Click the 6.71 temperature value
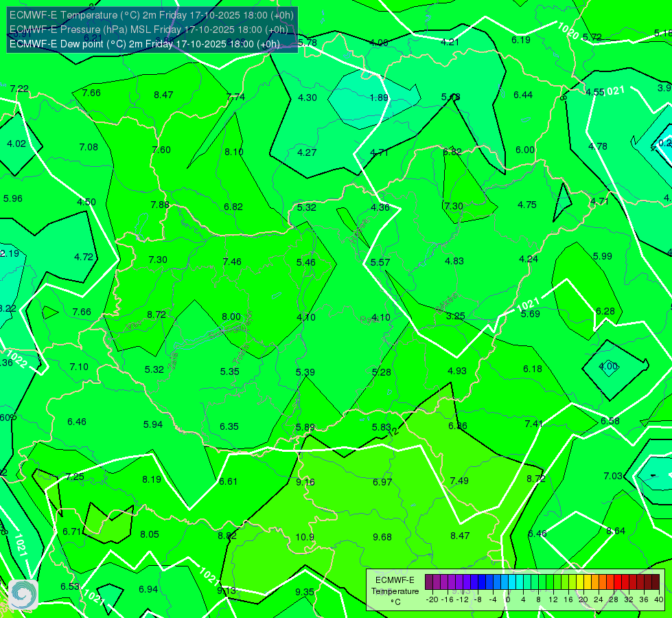Screen dimensions: 672x618 coord(72,531)
